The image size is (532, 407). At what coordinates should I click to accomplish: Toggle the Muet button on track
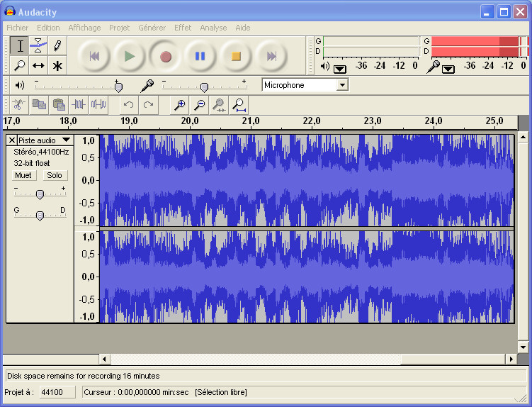[x=23, y=175]
